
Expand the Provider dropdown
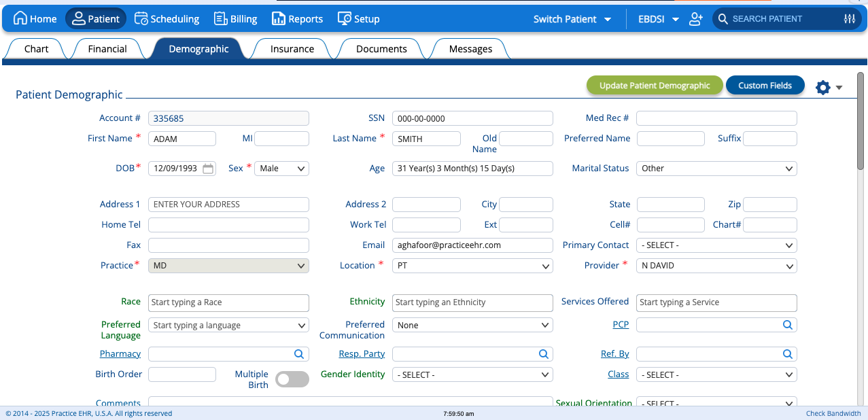click(716, 266)
